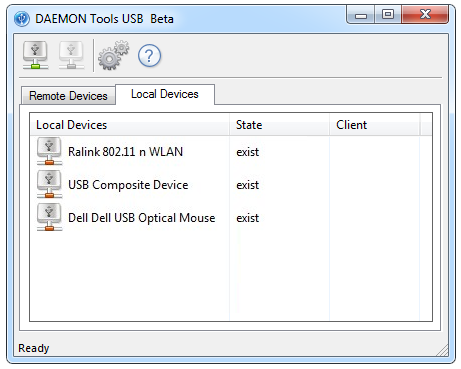Screen dimensions: 461x369
Task: Click the DAEMON Tools logo in title bar
Action: pos(22,19)
